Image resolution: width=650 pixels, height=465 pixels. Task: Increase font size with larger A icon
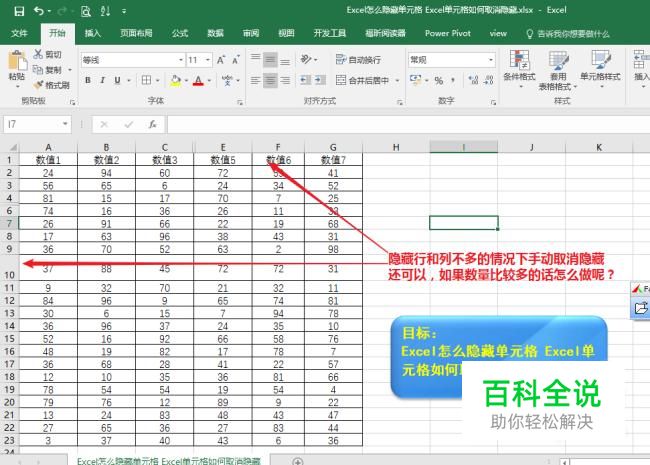(221, 60)
